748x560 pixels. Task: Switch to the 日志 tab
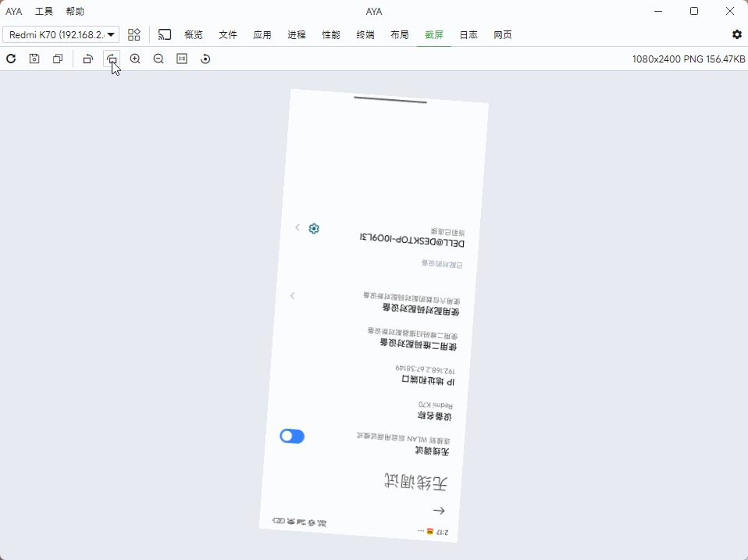point(468,34)
